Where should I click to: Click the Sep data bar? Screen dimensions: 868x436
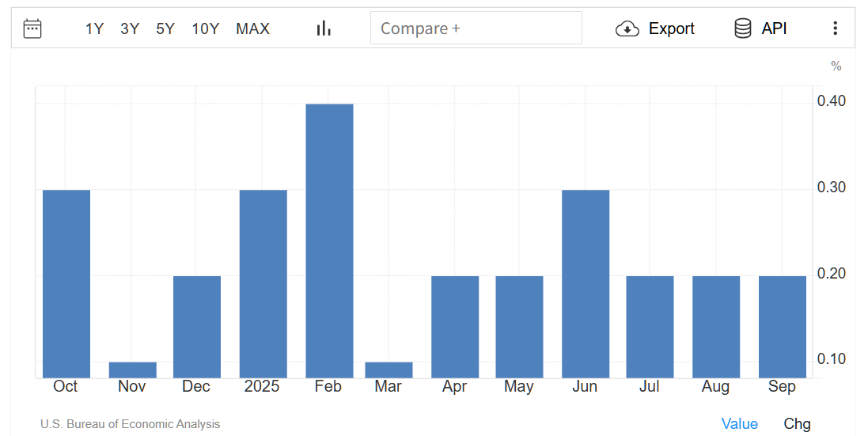coord(782,326)
